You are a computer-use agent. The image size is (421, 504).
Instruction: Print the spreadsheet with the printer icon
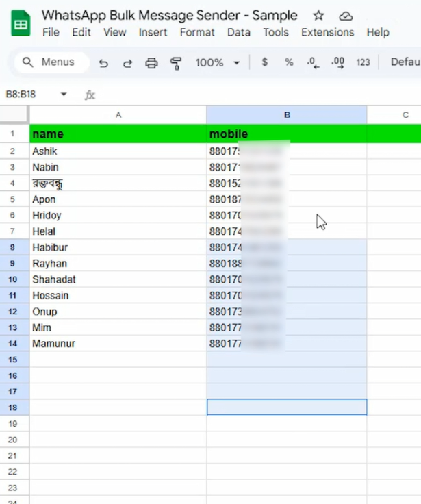click(151, 63)
